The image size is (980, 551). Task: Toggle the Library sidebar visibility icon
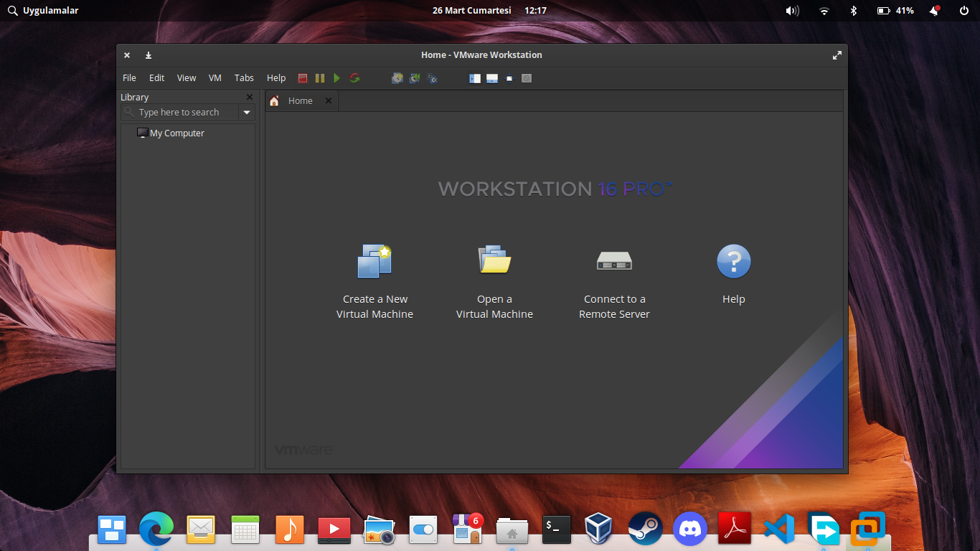pos(475,78)
